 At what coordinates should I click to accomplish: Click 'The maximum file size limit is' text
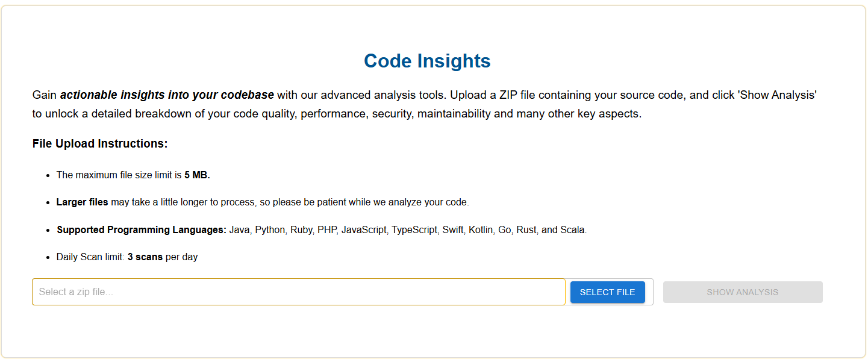coord(119,175)
